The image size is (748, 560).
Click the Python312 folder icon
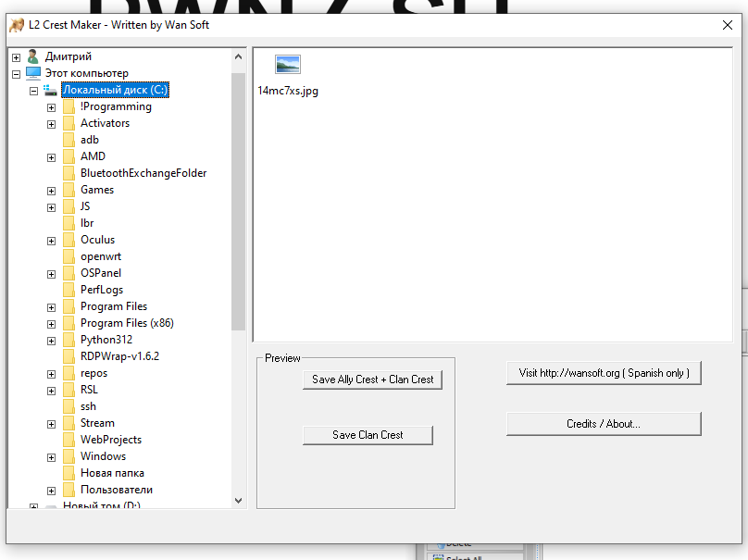click(x=69, y=340)
